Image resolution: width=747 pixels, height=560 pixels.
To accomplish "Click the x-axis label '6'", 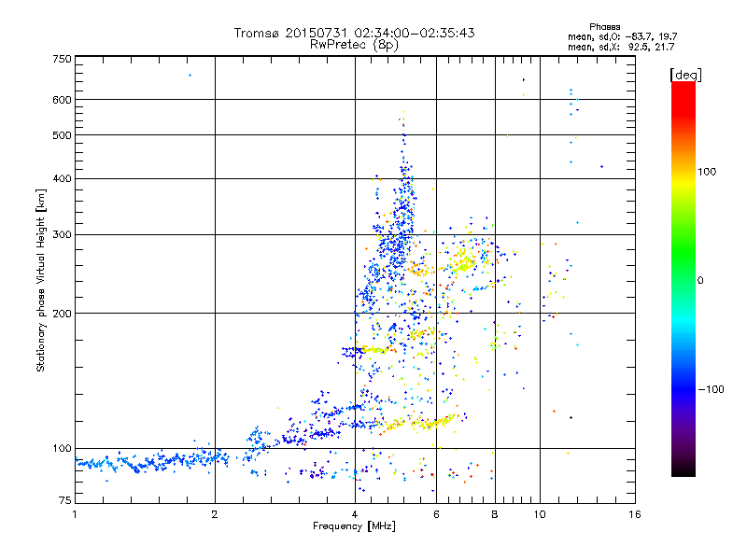I will tap(436, 514).
